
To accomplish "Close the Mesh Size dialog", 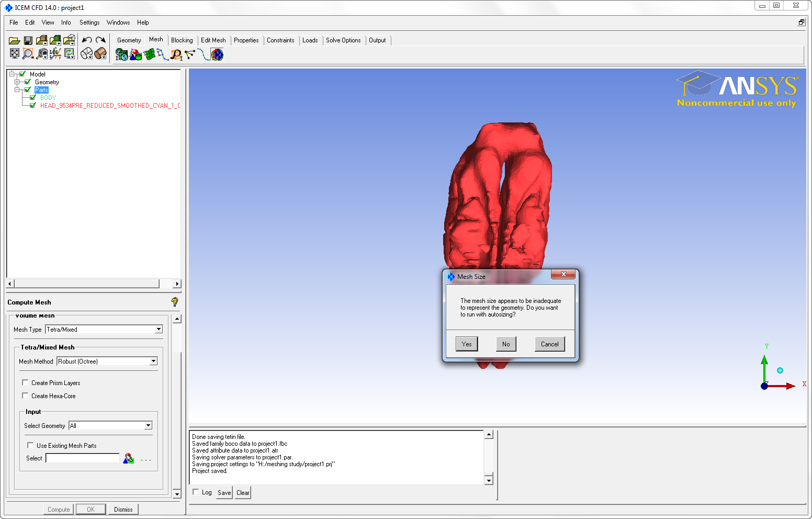I will click(x=563, y=274).
